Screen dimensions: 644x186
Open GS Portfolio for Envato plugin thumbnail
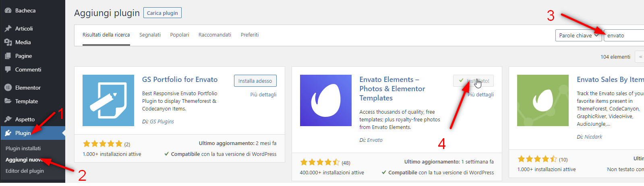pos(108,100)
